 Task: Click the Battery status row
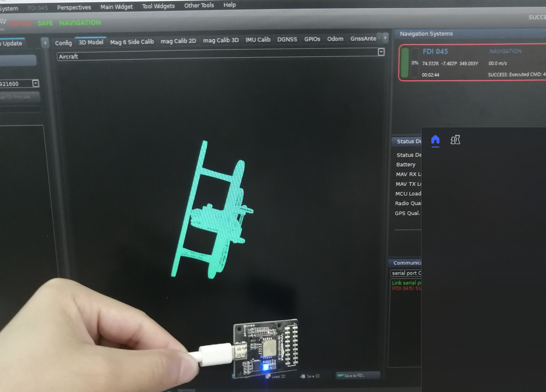point(406,165)
